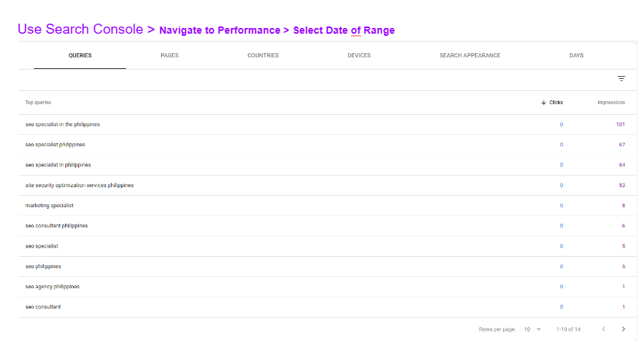
Task: Go to next page of results
Action: click(x=623, y=329)
